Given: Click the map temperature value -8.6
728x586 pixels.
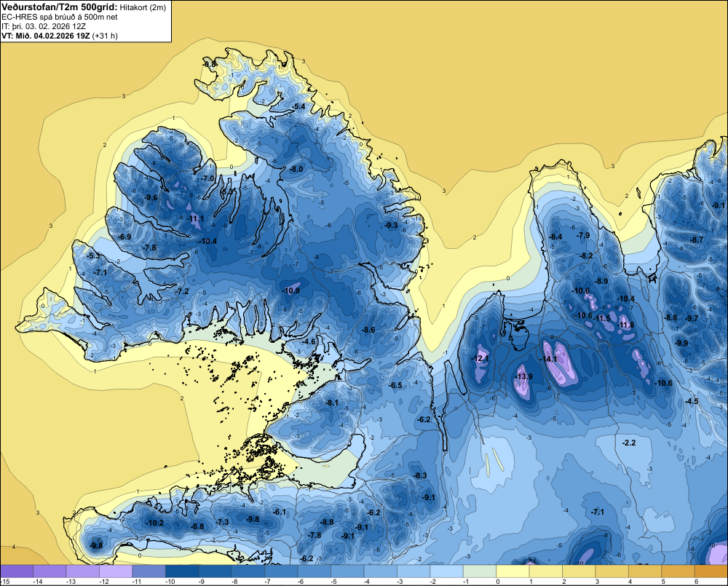Looking at the screenshot, I should (x=368, y=330).
